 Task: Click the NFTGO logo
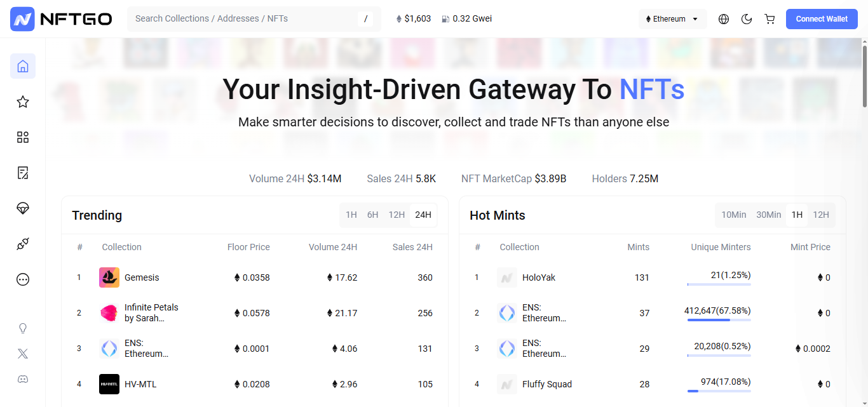(61, 19)
